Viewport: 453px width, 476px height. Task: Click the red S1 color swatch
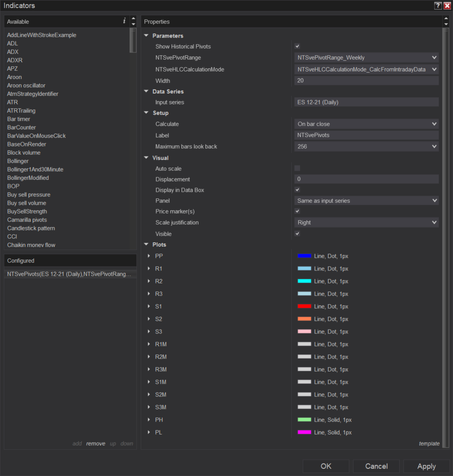click(304, 306)
